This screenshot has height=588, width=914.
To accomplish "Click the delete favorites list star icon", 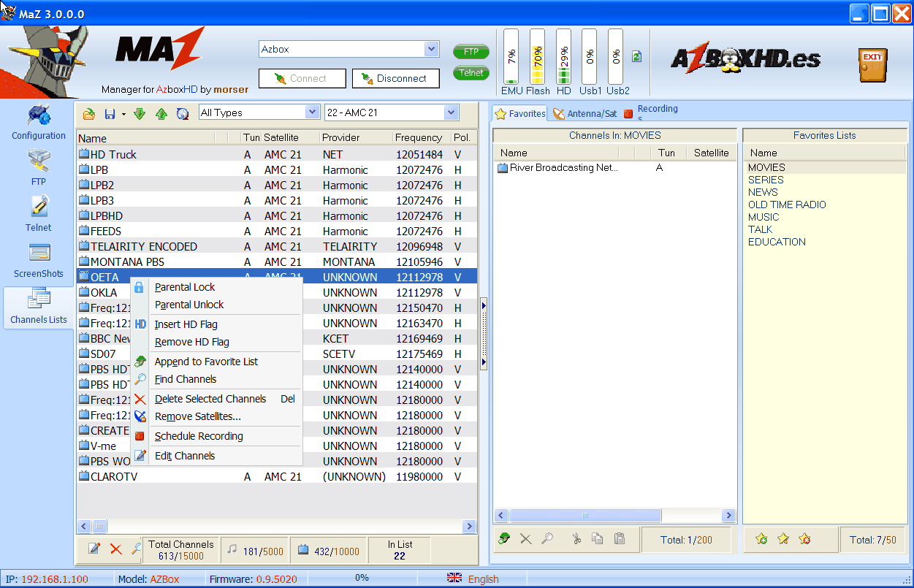I will [x=805, y=539].
